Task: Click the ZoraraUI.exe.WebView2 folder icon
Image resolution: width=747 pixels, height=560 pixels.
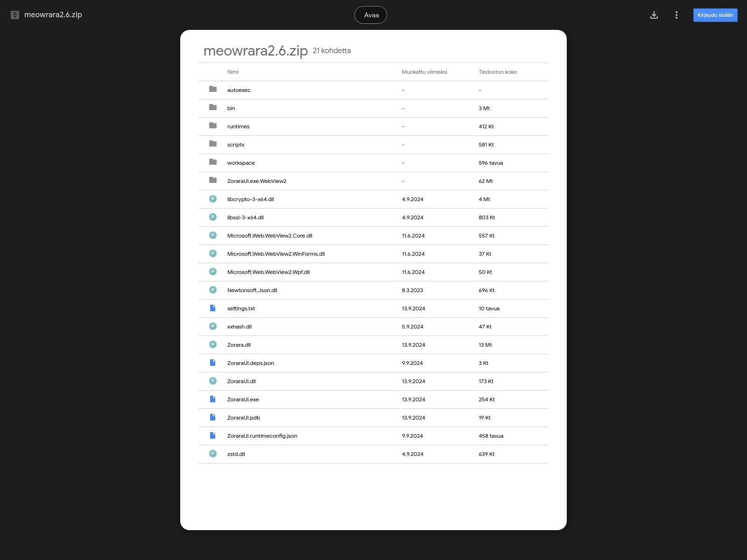Action: click(x=213, y=180)
